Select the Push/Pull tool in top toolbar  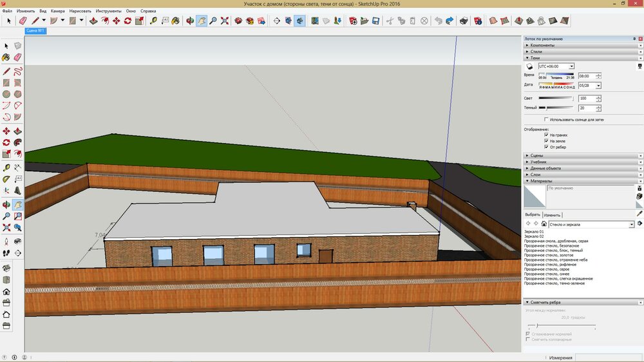pos(93,21)
